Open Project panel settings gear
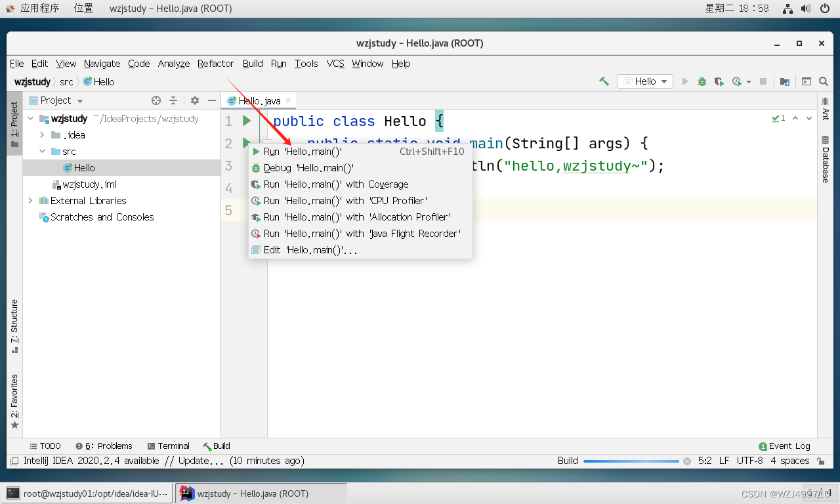Image resolution: width=840 pixels, height=504 pixels. 195,100
